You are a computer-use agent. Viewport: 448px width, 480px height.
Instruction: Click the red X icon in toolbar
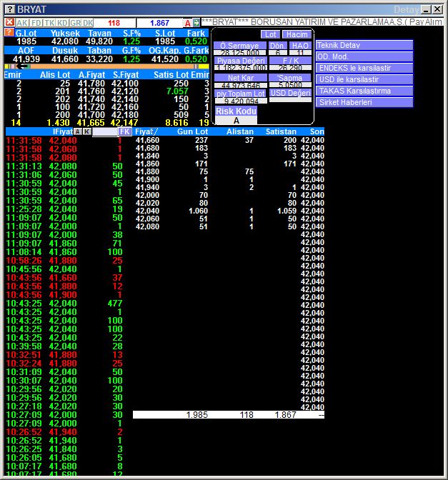point(9,23)
